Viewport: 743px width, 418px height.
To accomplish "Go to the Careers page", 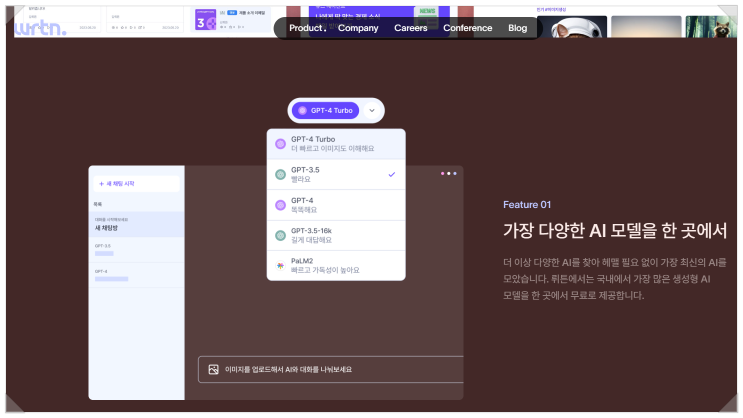I will coord(410,28).
